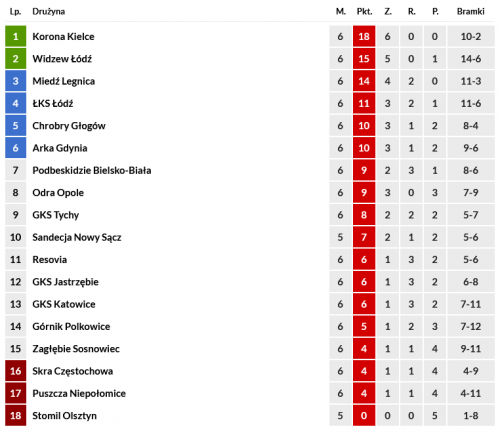Select the Miedź Legnica team row
This screenshot has width=500, height=431.
[x=250, y=81]
